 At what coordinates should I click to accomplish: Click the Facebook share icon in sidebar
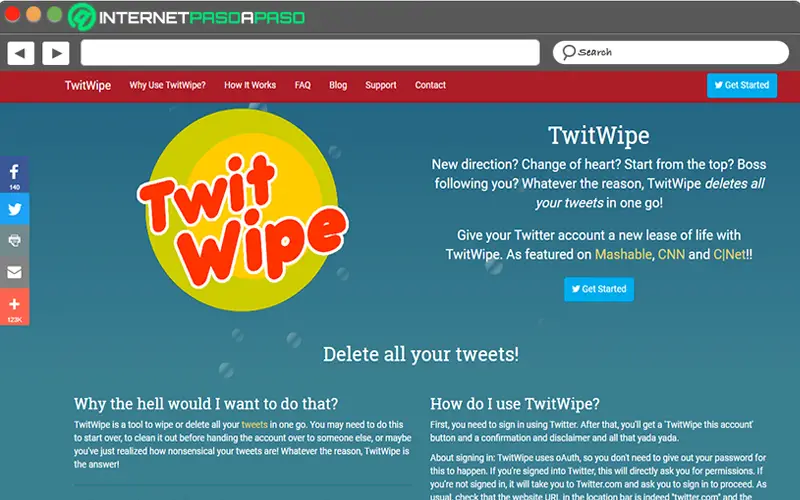[14, 175]
